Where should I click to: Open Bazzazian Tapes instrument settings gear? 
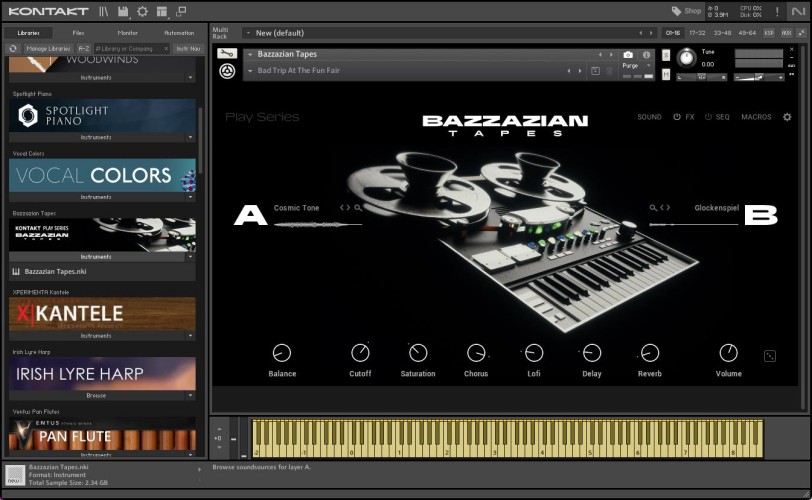(787, 117)
